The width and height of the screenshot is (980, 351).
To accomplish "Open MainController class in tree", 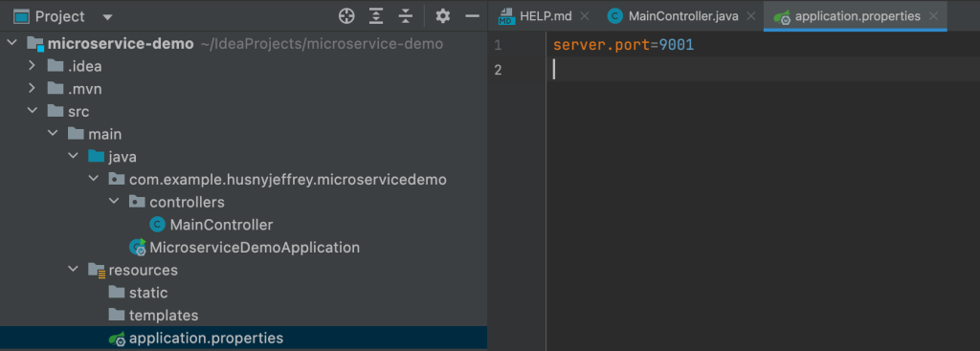I will coord(221,225).
